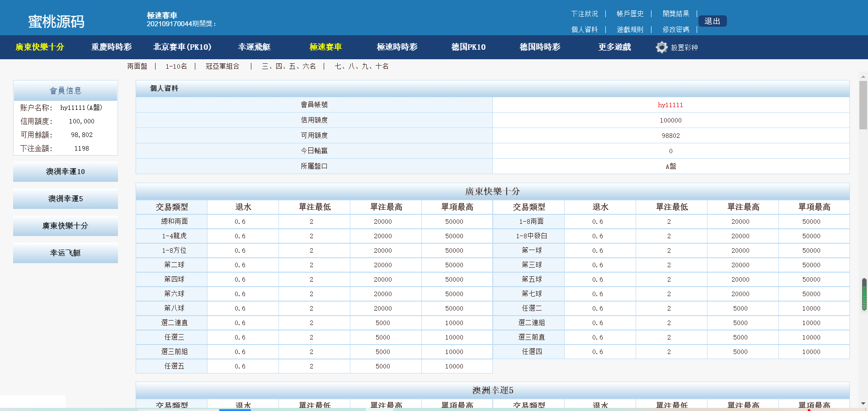Open the 1-10名 sub-tab
Image resolution: width=868 pixels, height=411 pixels.
(176, 66)
